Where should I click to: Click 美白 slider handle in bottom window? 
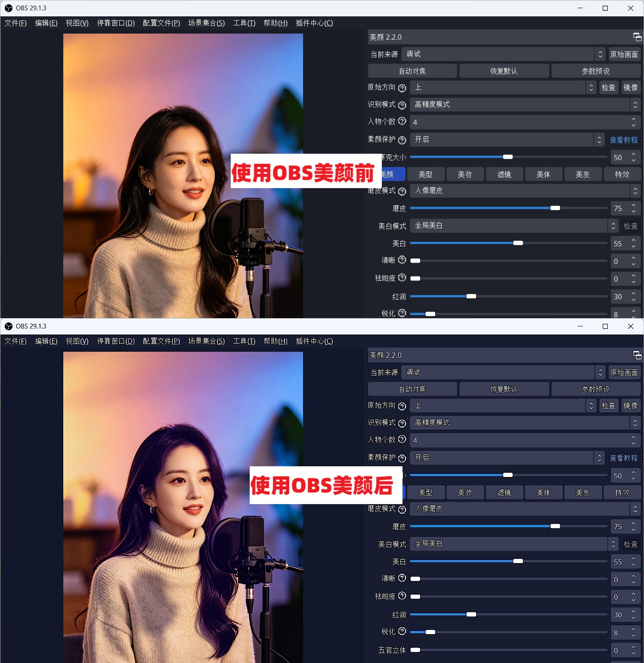click(x=518, y=561)
